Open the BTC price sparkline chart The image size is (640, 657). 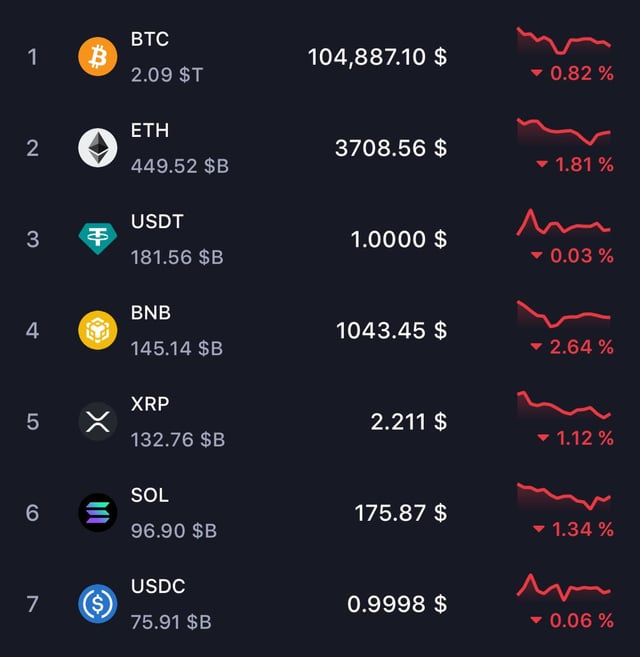563,42
